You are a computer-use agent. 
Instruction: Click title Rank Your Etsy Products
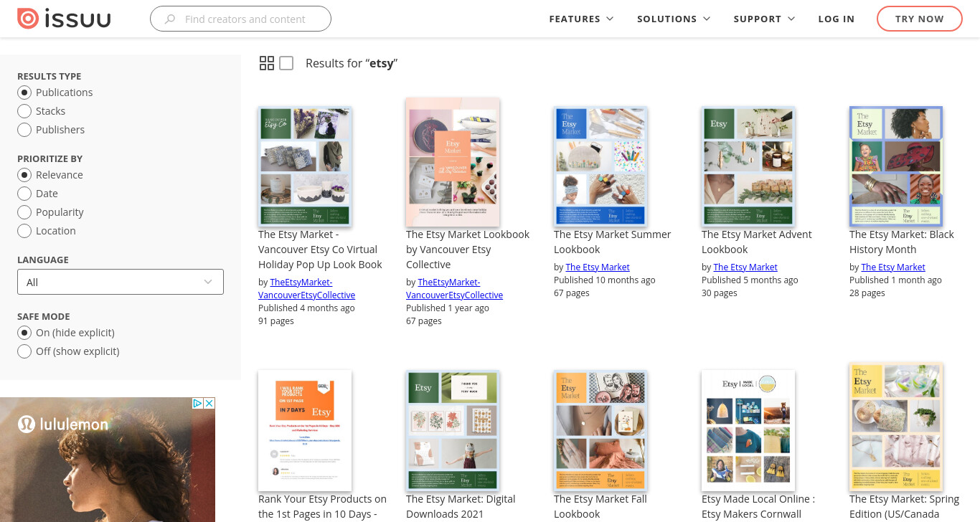tap(322, 506)
